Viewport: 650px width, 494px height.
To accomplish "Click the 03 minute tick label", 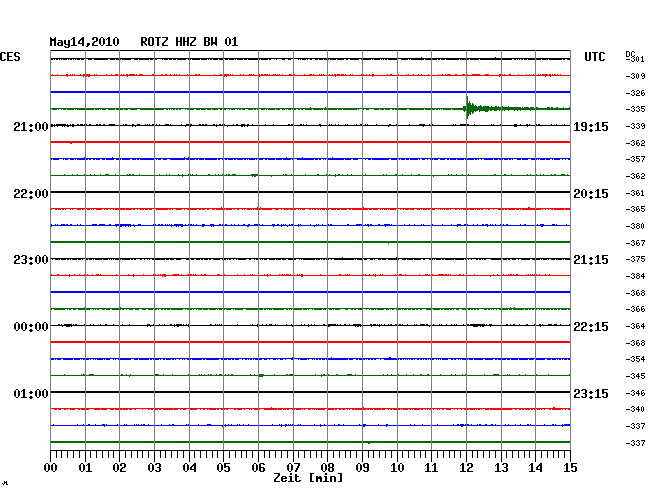I will click(154, 468).
